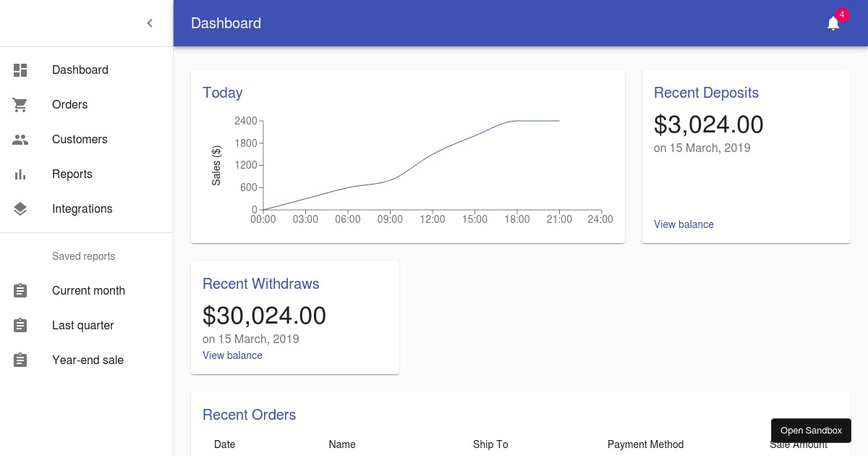Click View balance under Recent Withdraws
This screenshot has height=456, width=868.
click(232, 355)
